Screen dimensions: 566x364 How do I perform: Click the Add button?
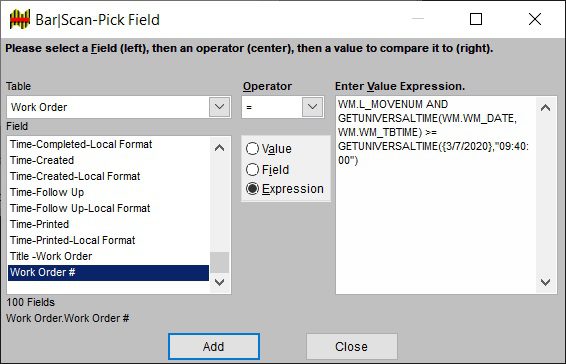click(214, 346)
